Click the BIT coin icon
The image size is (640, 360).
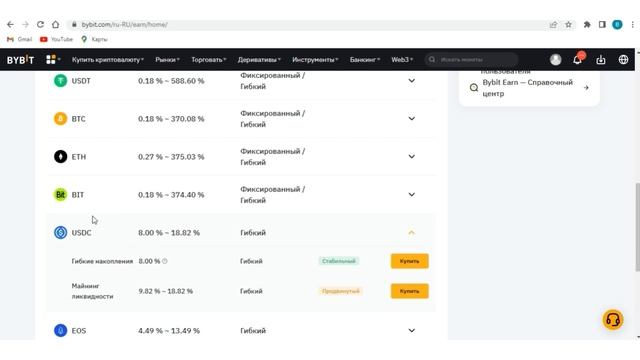pyautogui.click(x=60, y=195)
